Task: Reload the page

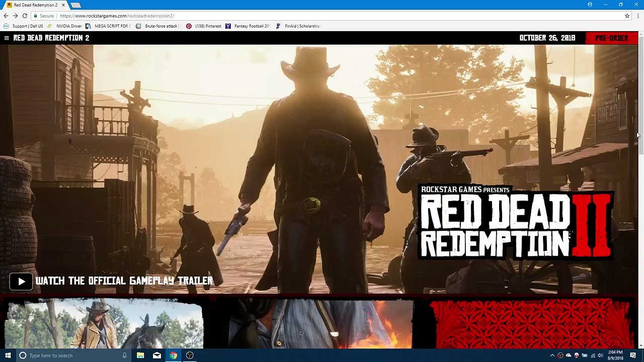Action: click(25, 16)
